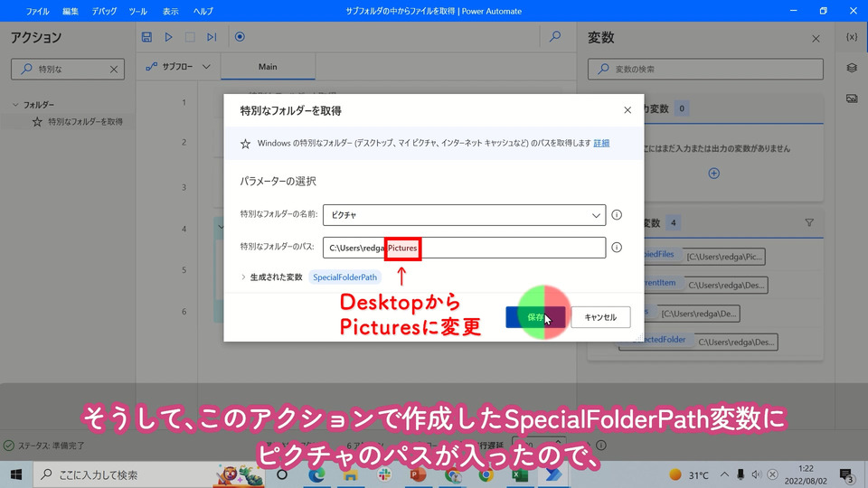This screenshot has height=488, width=868.
Task: Click the 保存 button
Action: [x=535, y=317]
